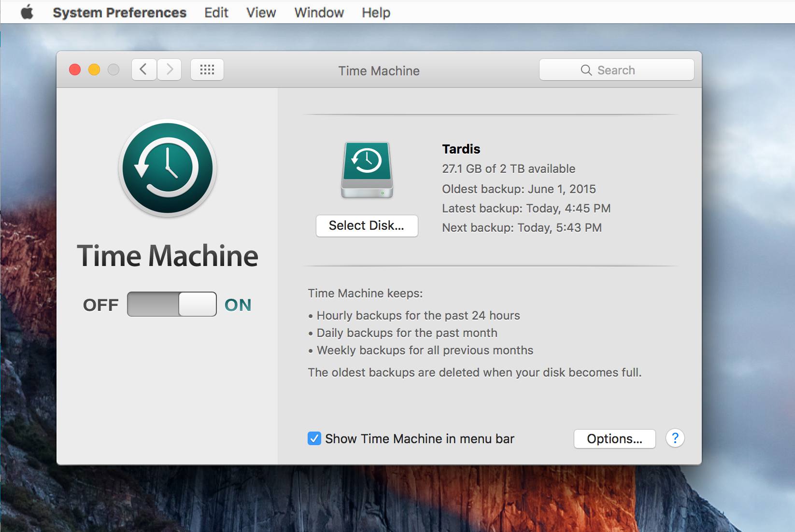Click the large Time Machine label under the logo

[168, 255]
